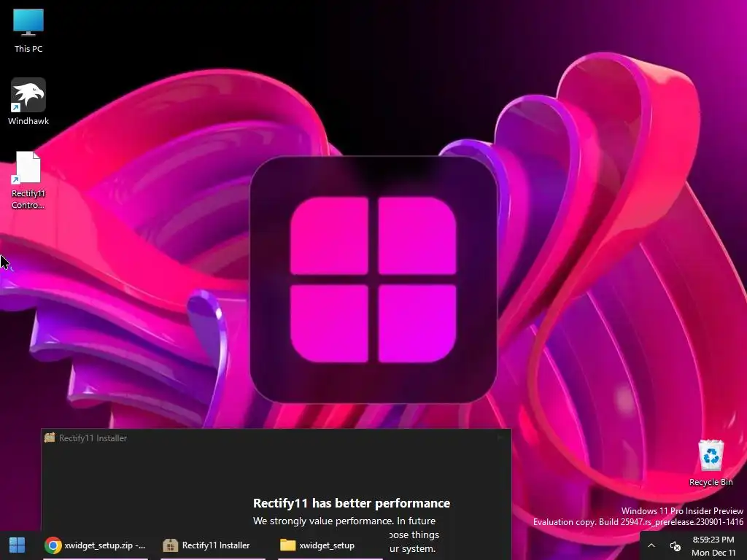747x560 pixels.
Task: Select the Recycle Bin icon
Action: point(711,463)
